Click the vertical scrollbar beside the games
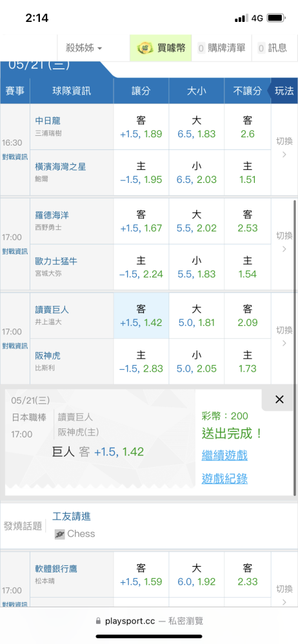This screenshot has height=644, width=298. point(295,348)
